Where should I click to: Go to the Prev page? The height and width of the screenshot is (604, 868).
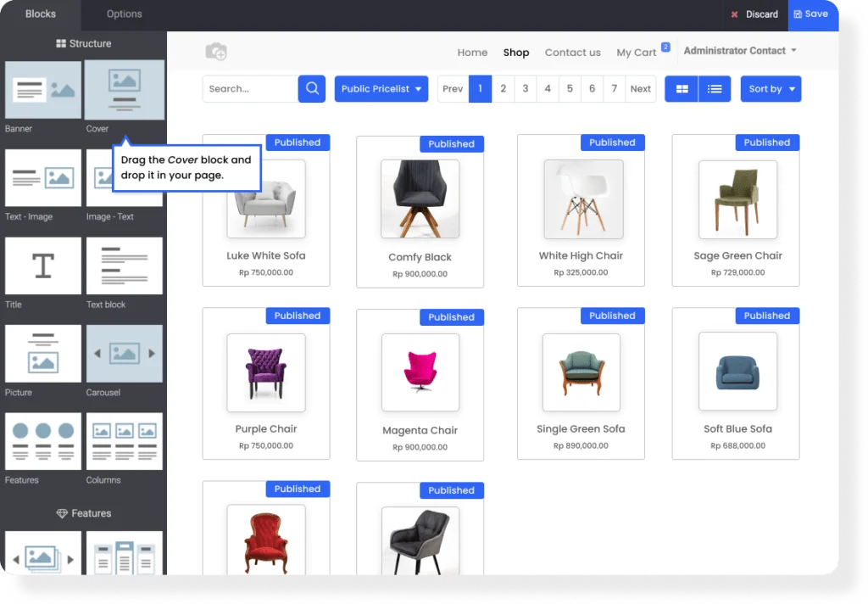coord(453,89)
